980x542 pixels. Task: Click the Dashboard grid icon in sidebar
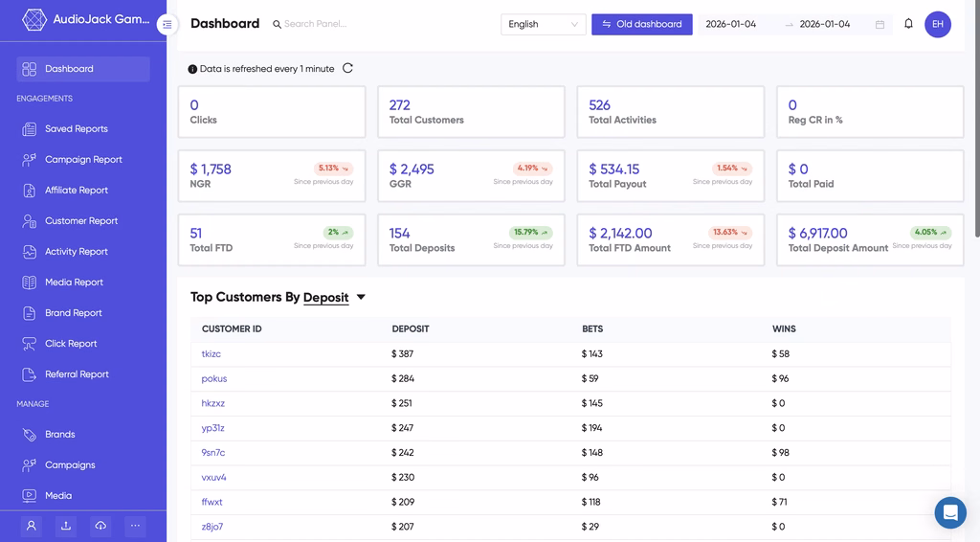click(30, 69)
